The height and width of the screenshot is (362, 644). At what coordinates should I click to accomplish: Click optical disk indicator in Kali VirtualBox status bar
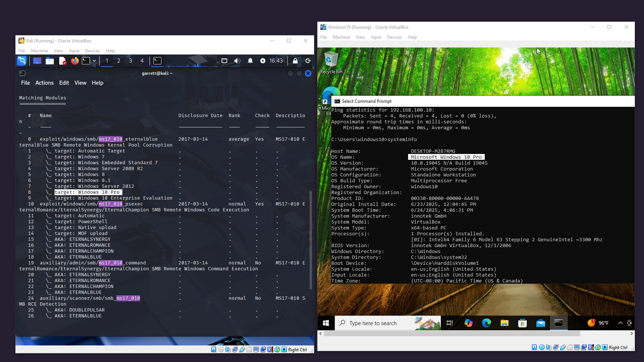click(x=221, y=349)
